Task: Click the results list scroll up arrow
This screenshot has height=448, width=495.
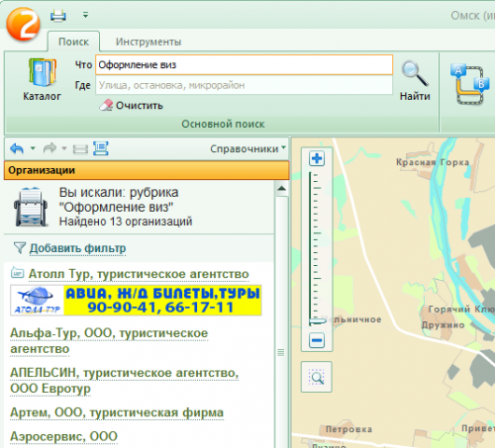Action: click(x=281, y=189)
